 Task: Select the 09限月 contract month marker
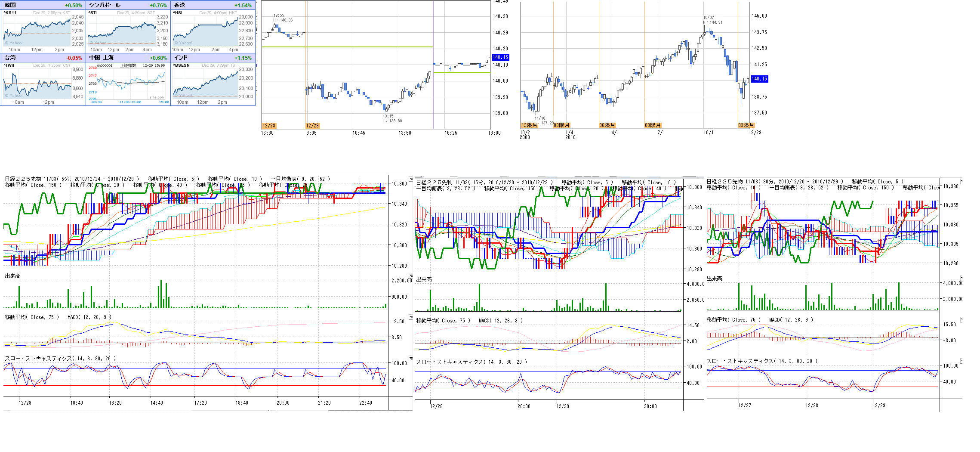(653, 125)
